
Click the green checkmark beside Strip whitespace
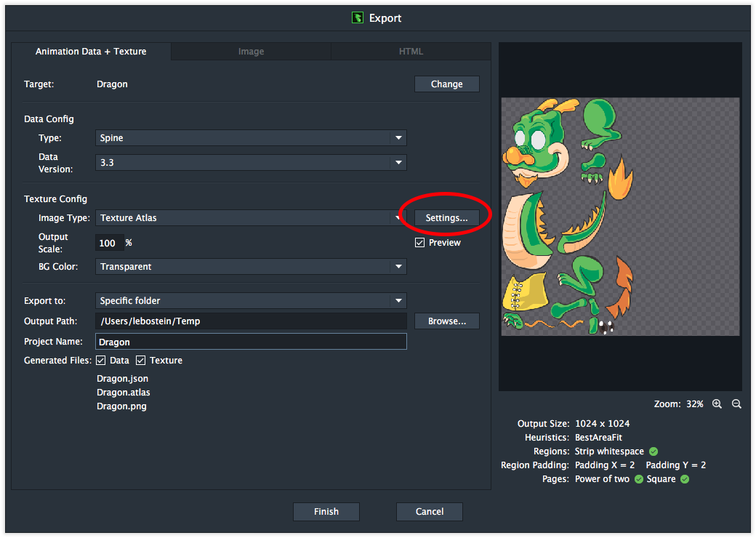[x=652, y=451]
